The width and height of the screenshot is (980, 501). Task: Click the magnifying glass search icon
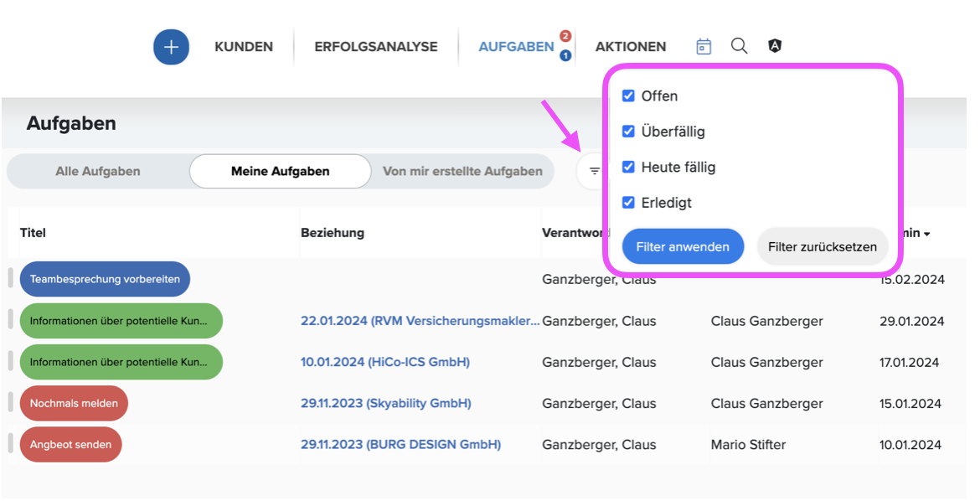coord(740,45)
